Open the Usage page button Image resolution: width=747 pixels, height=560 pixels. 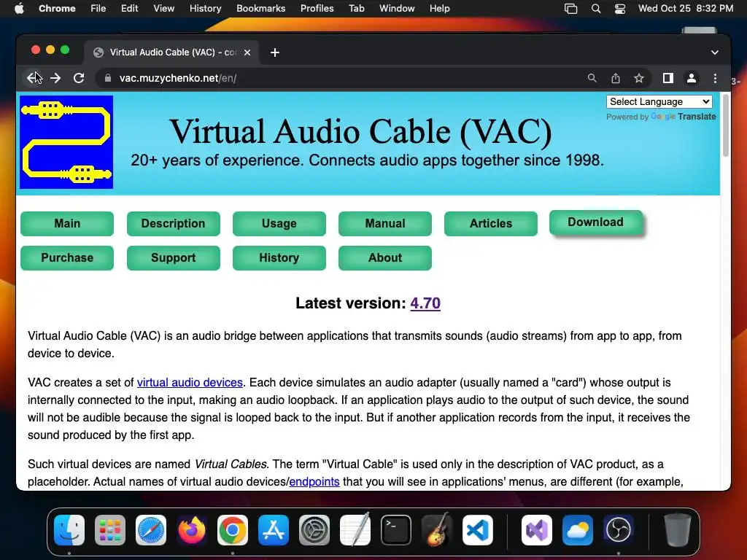click(279, 224)
